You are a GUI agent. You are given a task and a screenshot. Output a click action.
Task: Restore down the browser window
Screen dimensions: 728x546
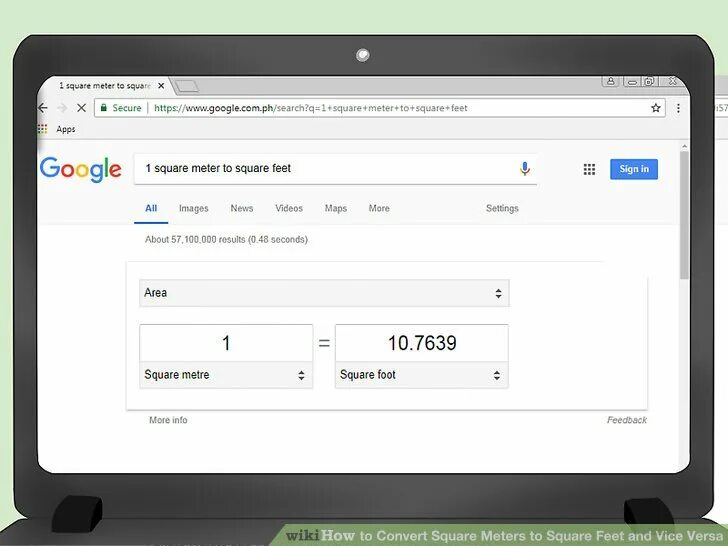tap(649, 82)
